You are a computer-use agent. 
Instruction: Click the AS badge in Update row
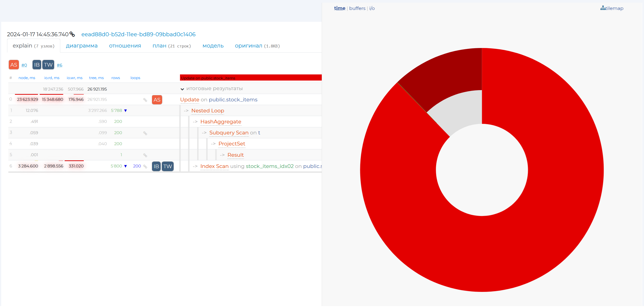point(157,100)
